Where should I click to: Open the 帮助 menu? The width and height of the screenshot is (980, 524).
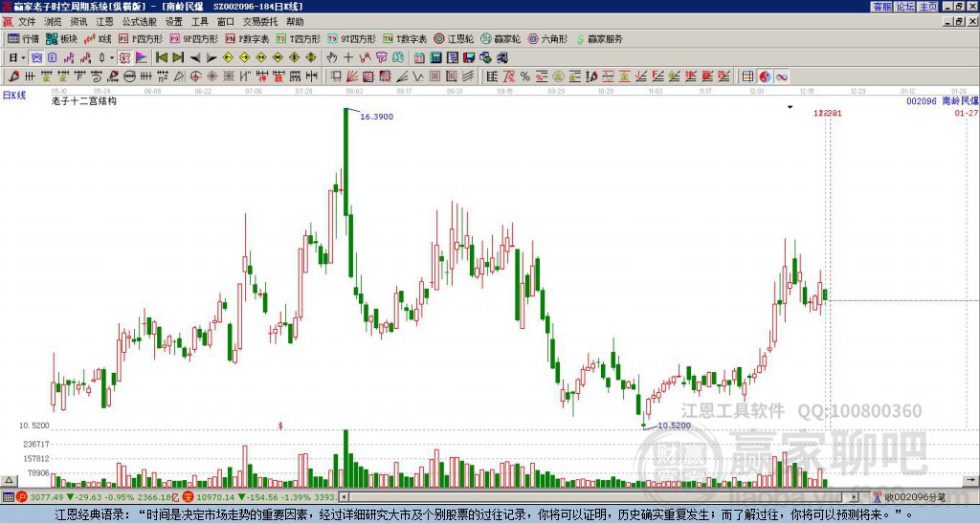tap(295, 22)
